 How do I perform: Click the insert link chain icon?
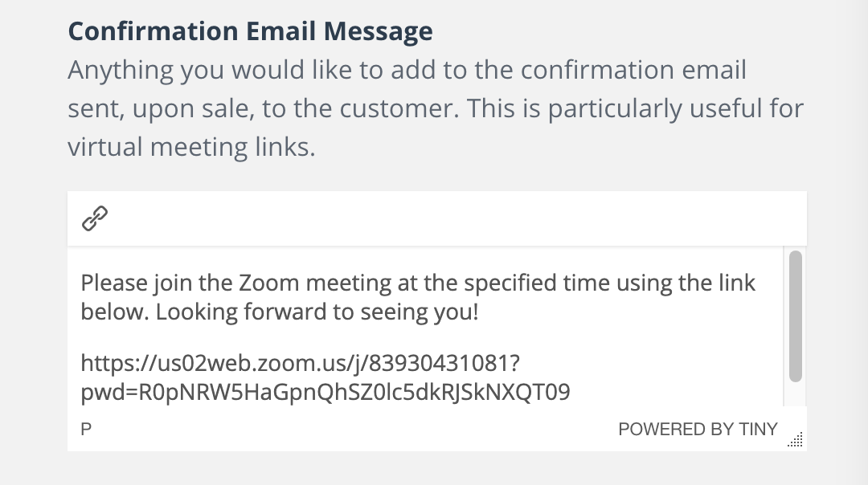click(95, 218)
